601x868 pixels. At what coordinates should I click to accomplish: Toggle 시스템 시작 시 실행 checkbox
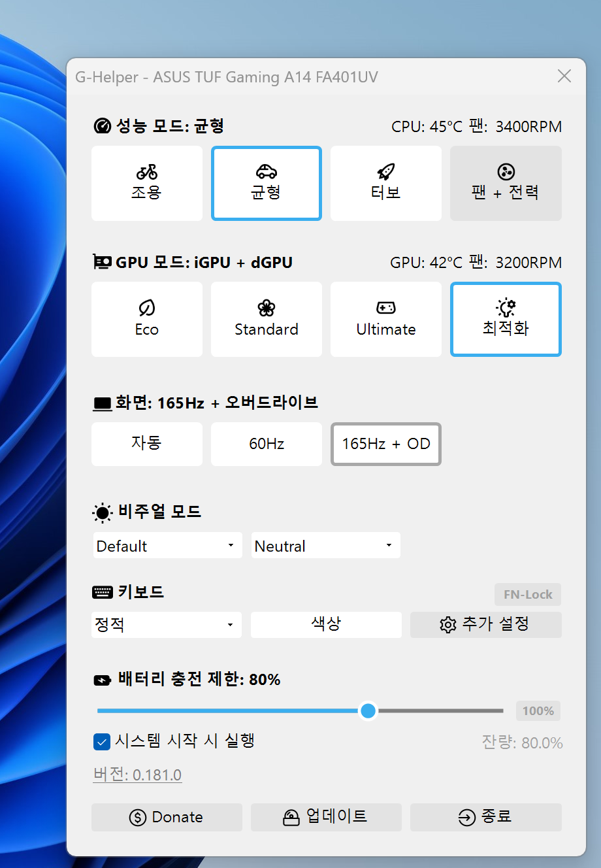(x=102, y=742)
